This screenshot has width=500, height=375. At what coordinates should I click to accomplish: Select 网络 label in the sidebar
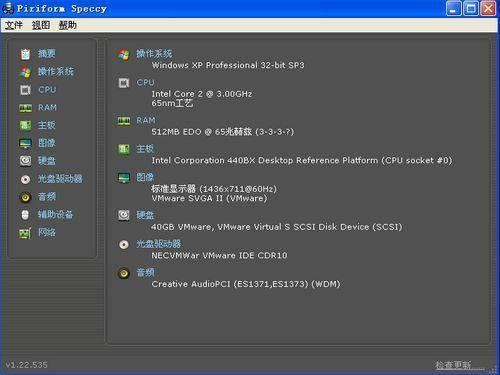47,232
